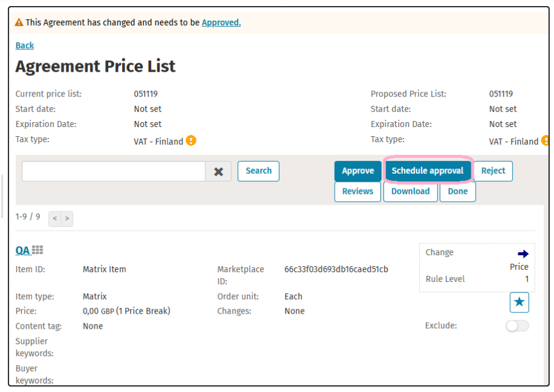
Task: Approve the agreement price list
Action: pos(358,171)
